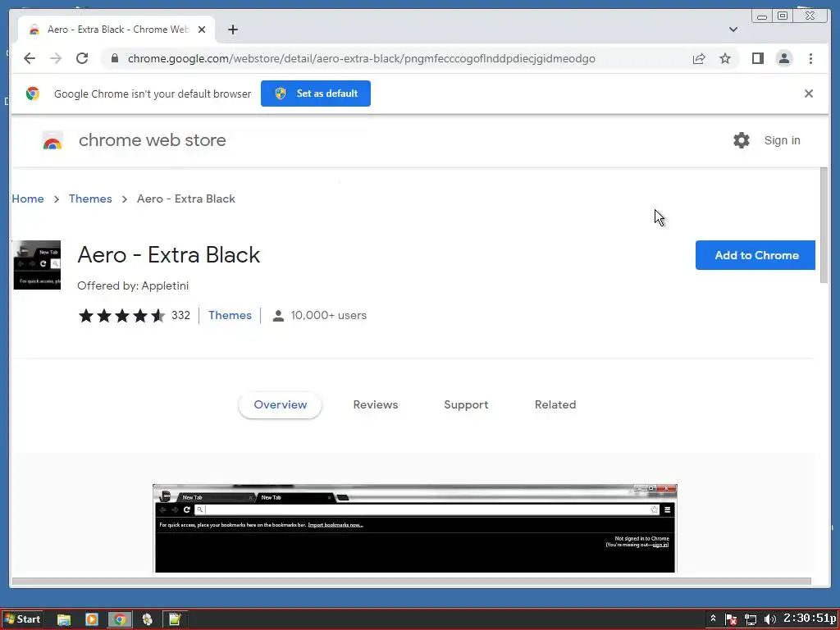Click the network tray icon
The height and width of the screenshot is (630, 840).
[x=751, y=620]
